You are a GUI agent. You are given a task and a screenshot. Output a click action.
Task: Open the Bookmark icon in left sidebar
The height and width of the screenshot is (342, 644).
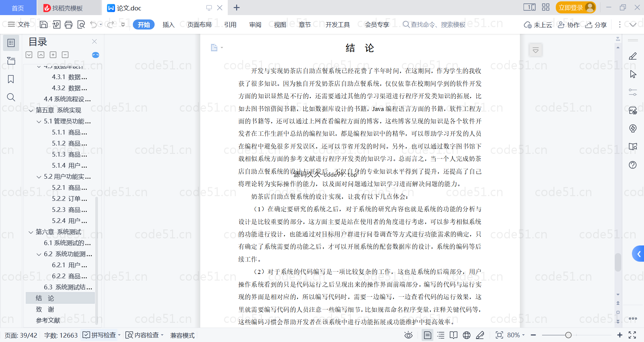(11, 79)
